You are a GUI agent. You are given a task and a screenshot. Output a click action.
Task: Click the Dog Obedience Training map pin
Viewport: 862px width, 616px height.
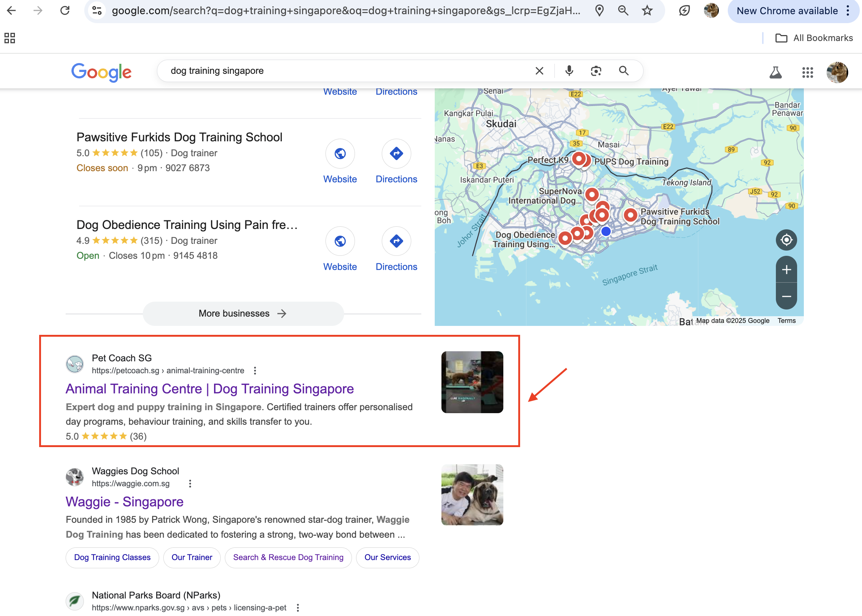[x=565, y=238]
